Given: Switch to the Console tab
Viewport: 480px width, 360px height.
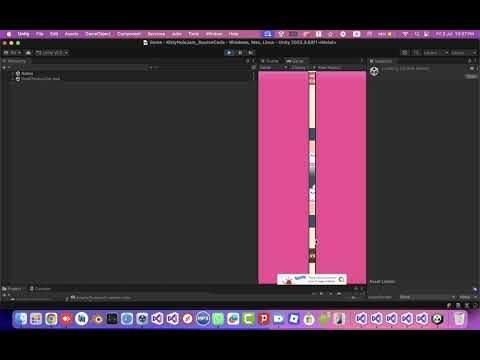Looking at the screenshot, I should (40, 289).
